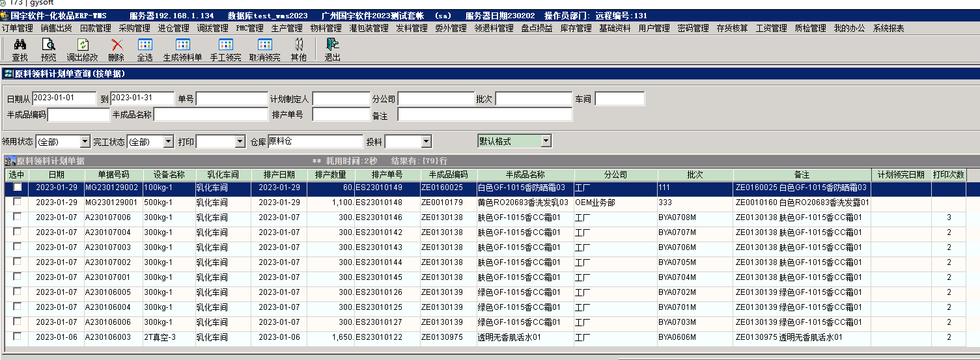
Task: Sort by the 排产日期 column header
Action: point(279,175)
